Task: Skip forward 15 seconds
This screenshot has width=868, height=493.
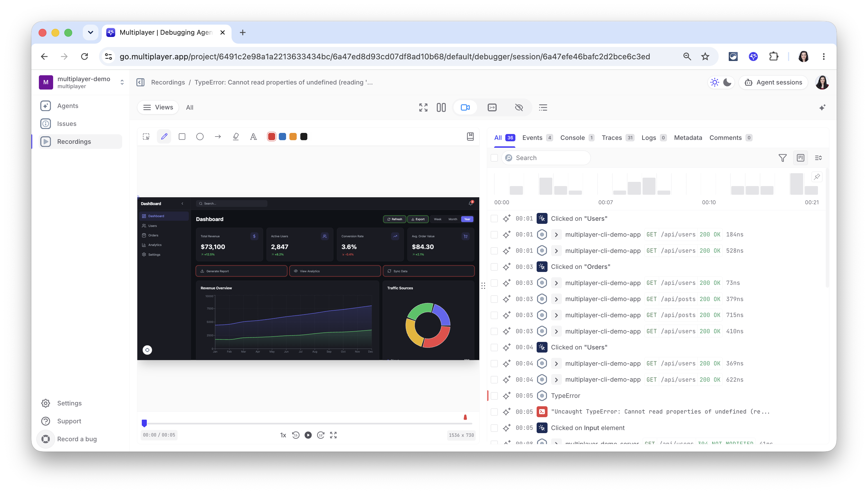Action: pos(321,435)
